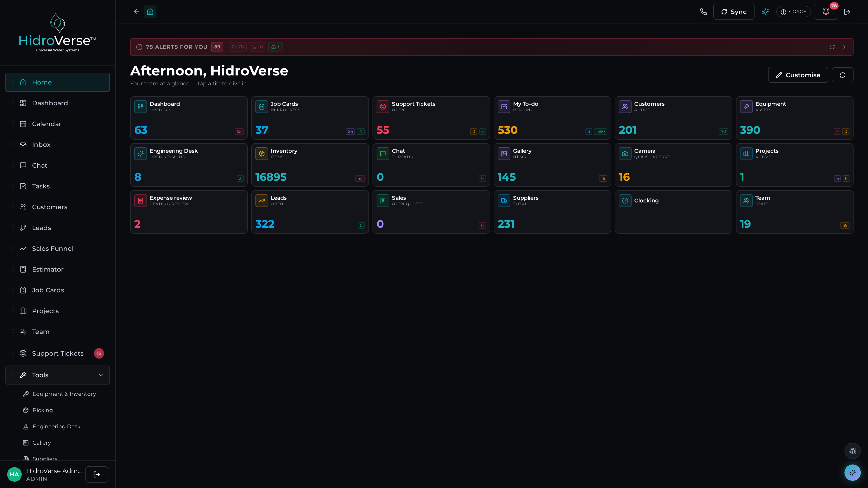
Task: Open the floating AI assistant button
Action: coord(852,472)
